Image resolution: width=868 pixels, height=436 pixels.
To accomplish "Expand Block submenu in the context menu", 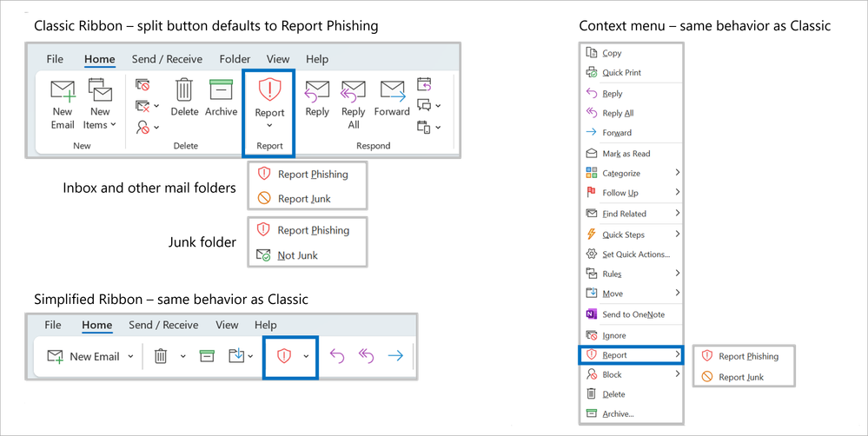I will click(632, 374).
